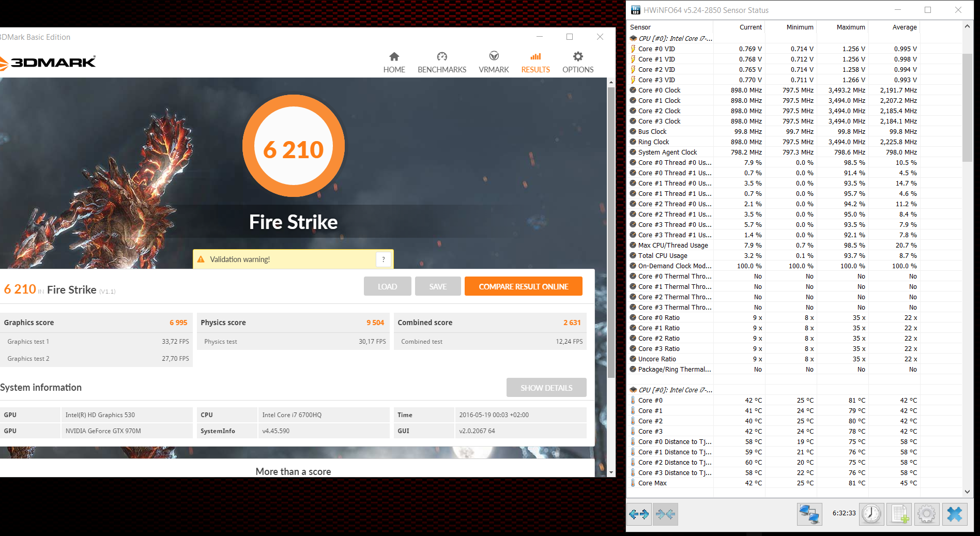Switch to the VRMARK tab
The width and height of the screenshot is (980, 536).
click(x=494, y=63)
